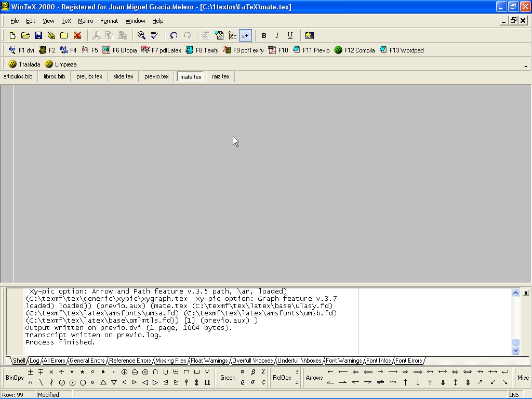Insert the division ÷ symbol
The width and height of the screenshot is (532, 399).
(x=61, y=372)
